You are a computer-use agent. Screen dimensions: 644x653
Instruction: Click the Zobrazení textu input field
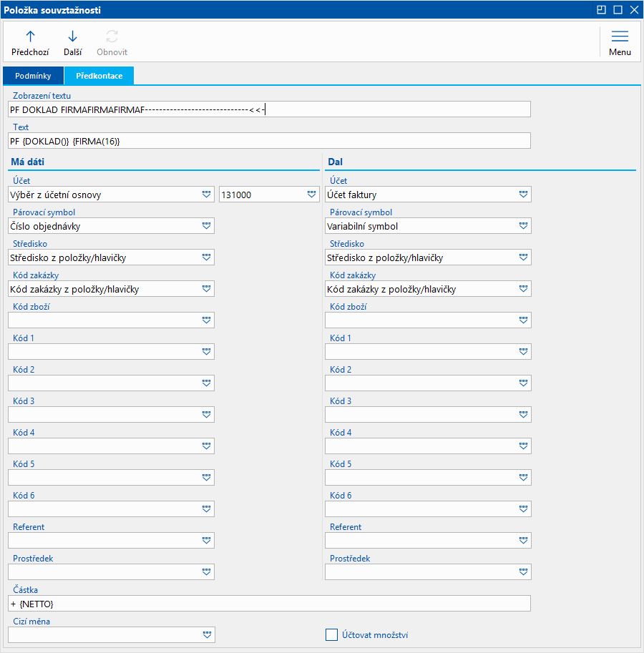269,109
